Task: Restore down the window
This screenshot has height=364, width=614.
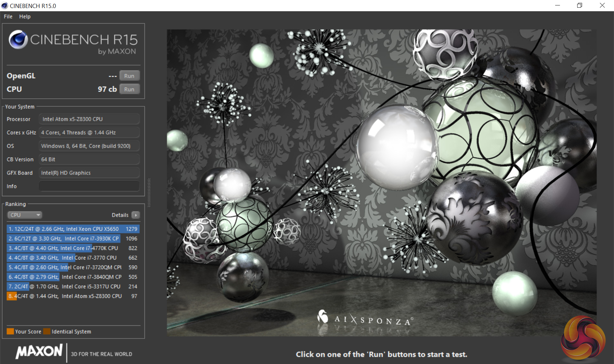Action: point(579,5)
